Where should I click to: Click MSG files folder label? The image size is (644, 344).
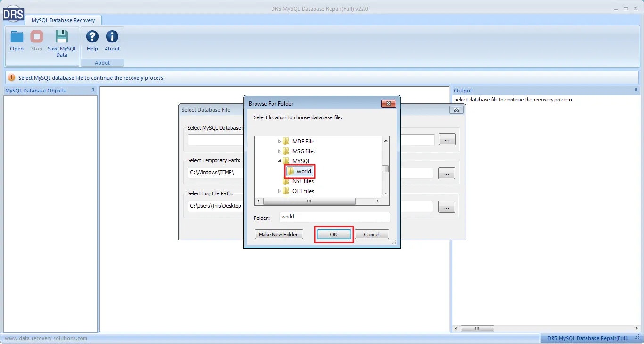tap(304, 151)
